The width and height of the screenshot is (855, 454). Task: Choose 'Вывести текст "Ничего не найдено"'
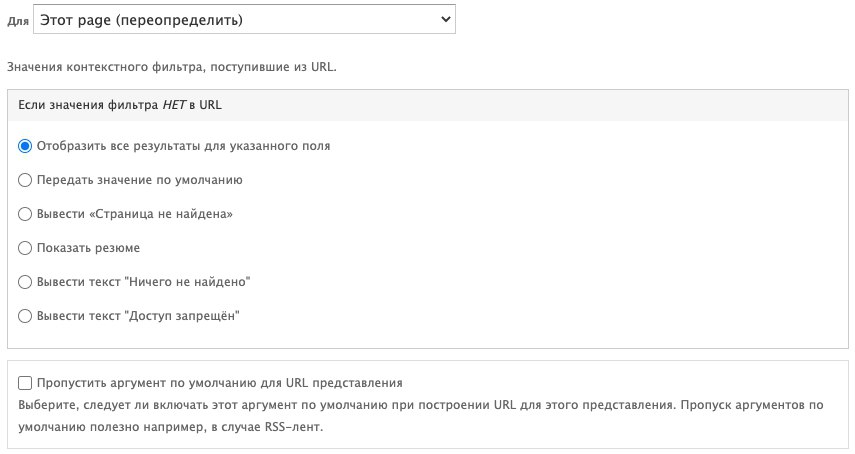click(x=25, y=282)
